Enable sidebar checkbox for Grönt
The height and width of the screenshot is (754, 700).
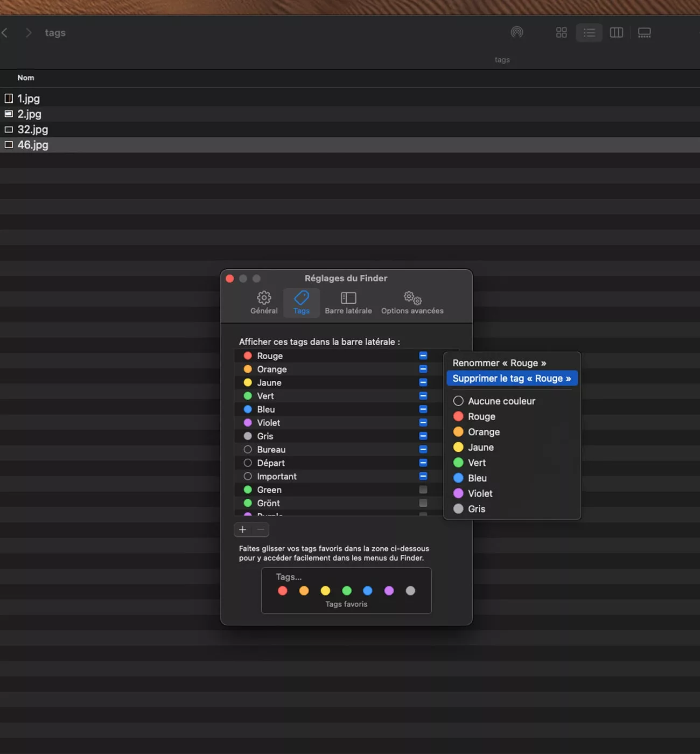click(423, 503)
